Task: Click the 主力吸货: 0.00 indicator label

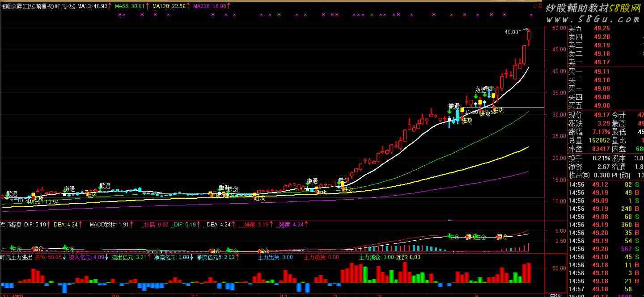Action: pos(322,257)
